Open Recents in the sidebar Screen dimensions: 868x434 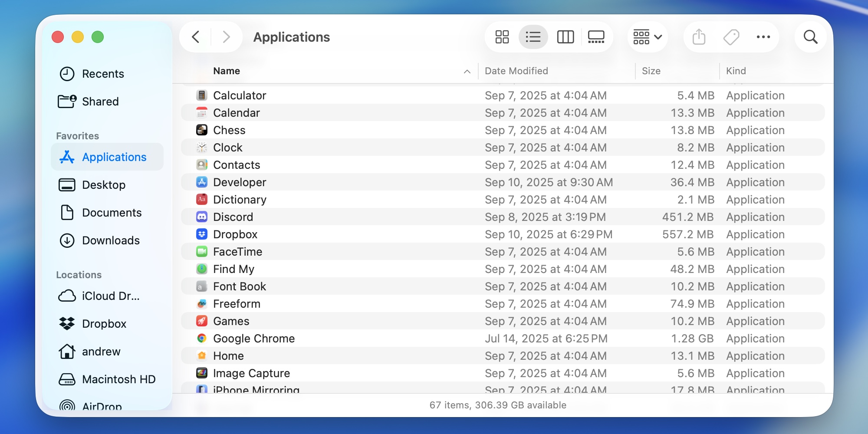[103, 74]
